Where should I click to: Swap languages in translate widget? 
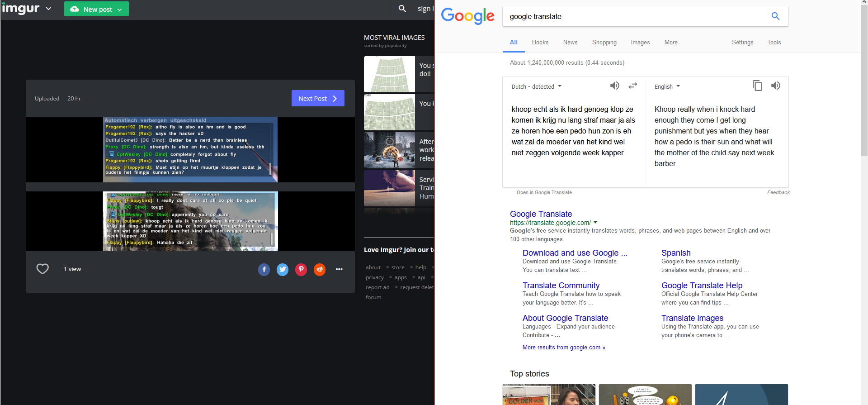tap(632, 86)
